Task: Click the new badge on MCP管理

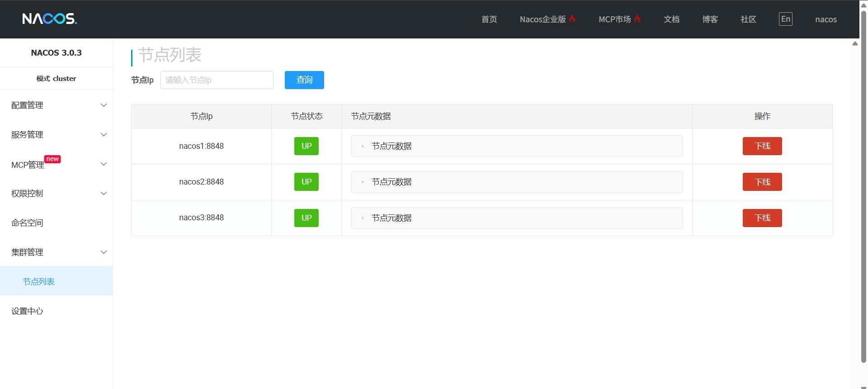Action: point(52,159)
